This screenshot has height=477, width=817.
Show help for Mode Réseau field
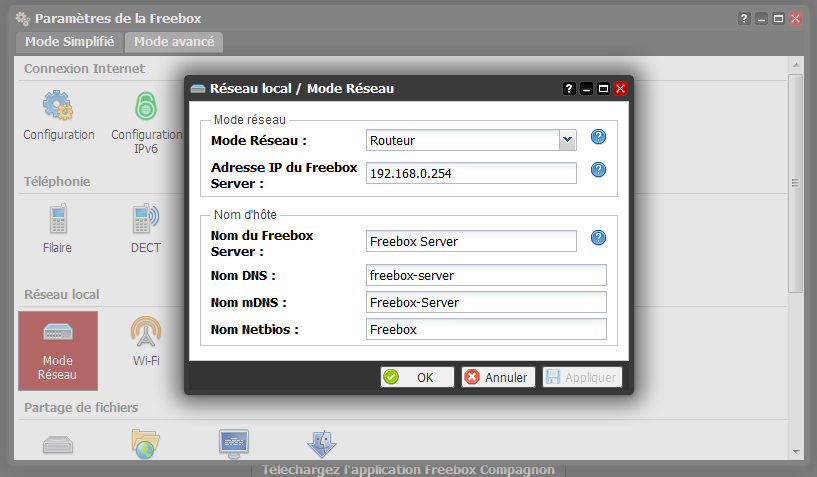(598, 137)
